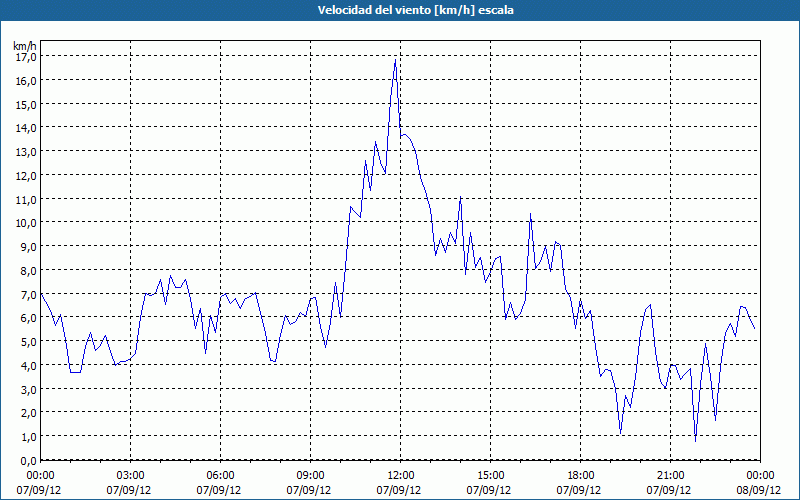800x500 pixels.
Task: Click the 18:00 time label
Action: [x=581, y=476]
